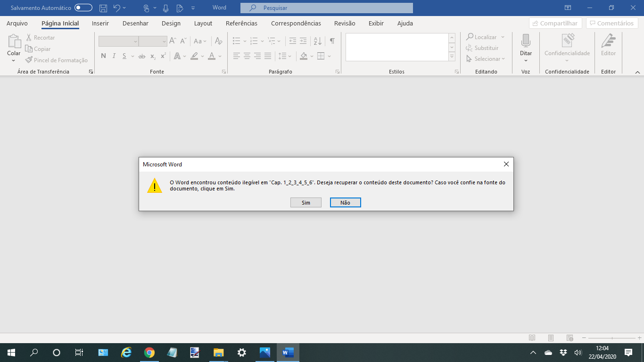Screen dimensions: 644x362
Task: Click the Sort A-Z icon
Action: pyautogui.click(x=317, y=41)
